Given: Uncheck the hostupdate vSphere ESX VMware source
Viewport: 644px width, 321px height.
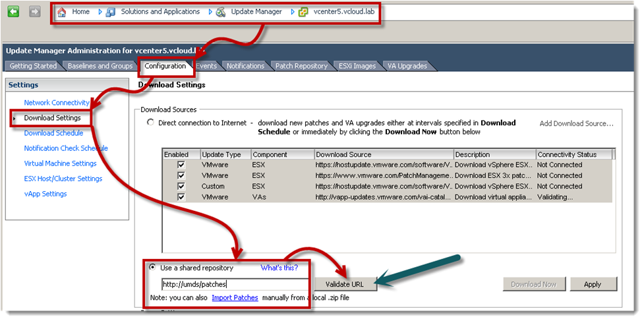Looking at the screenshot, I should coord(181,165).
